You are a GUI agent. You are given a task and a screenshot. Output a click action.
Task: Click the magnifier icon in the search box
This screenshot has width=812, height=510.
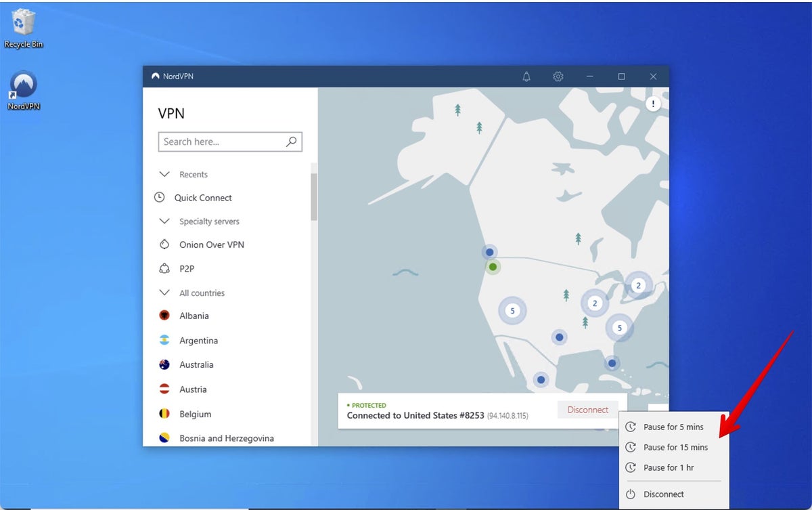[x=291, y=142]
